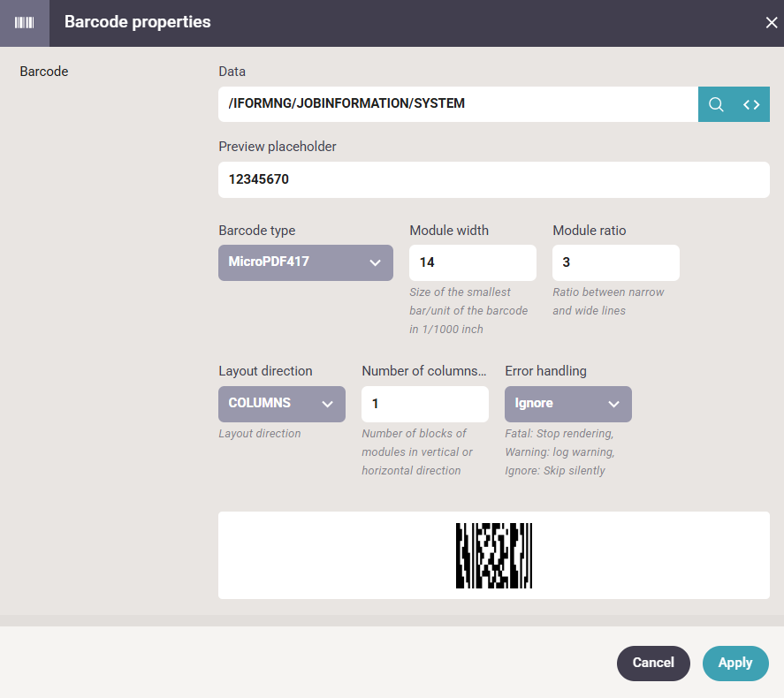Click the Cancel button
The image size is (784, 698).
click(x=653, y=663)
